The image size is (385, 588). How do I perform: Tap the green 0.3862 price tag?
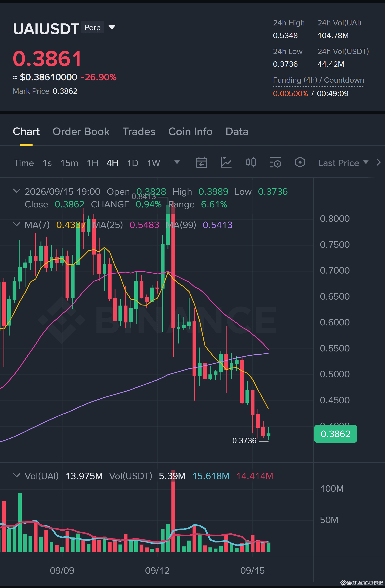click(335, 434)
